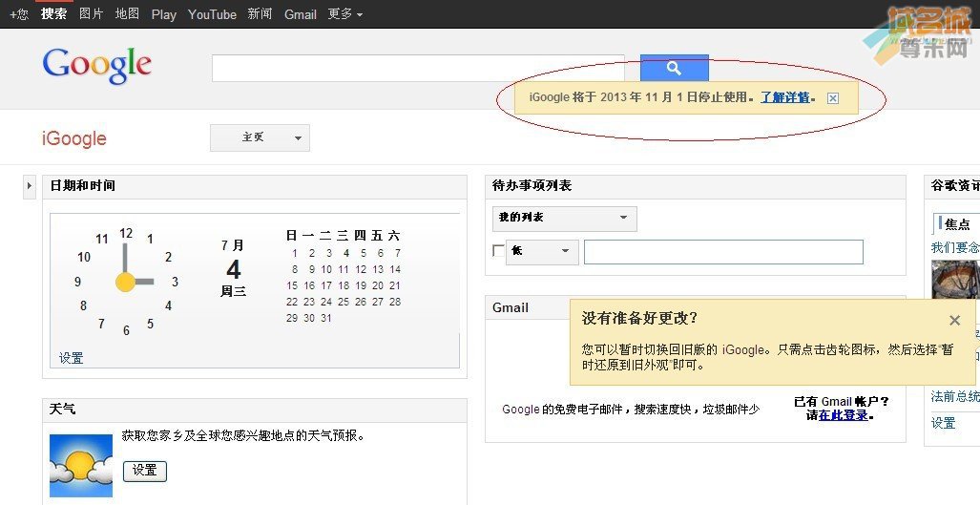Click the iGoogle title link
Screen dimensions: 980x505
coord(74,138)
